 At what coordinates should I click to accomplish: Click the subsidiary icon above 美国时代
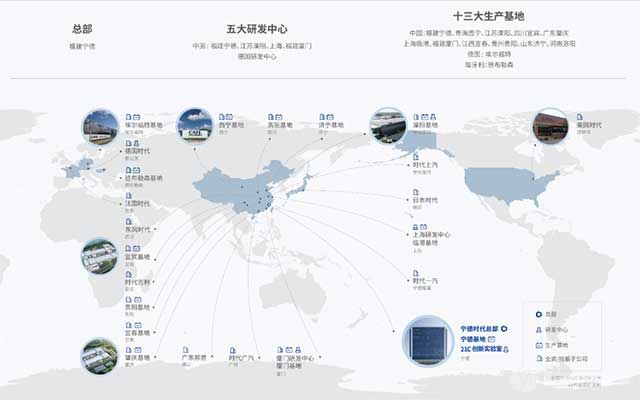580,117
